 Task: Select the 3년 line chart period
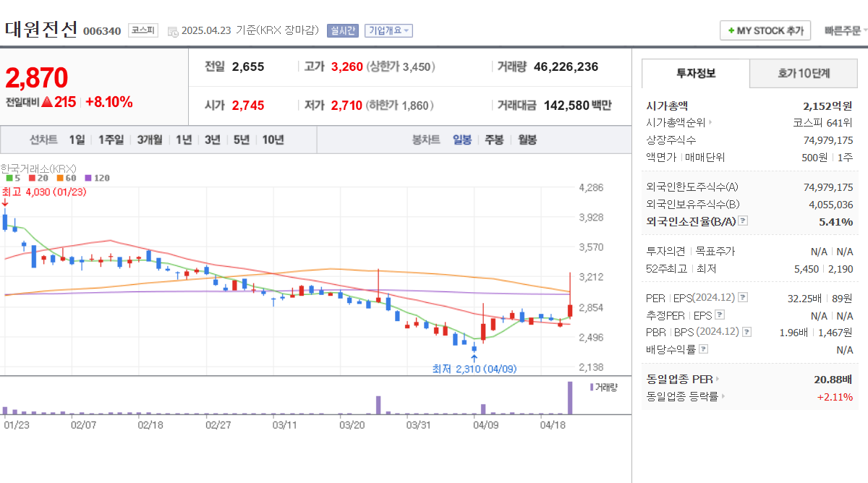point(212,140)
